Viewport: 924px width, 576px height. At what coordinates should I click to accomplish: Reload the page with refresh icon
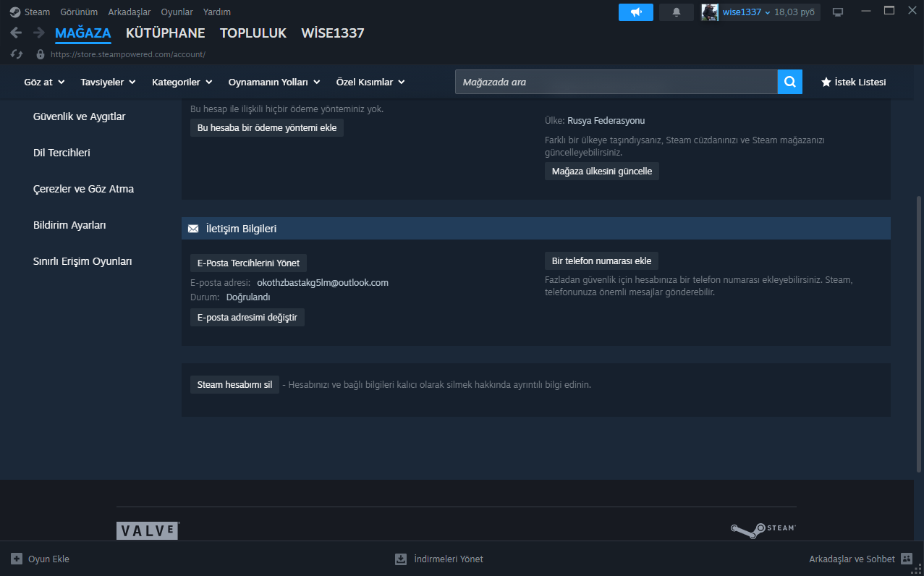17,54
